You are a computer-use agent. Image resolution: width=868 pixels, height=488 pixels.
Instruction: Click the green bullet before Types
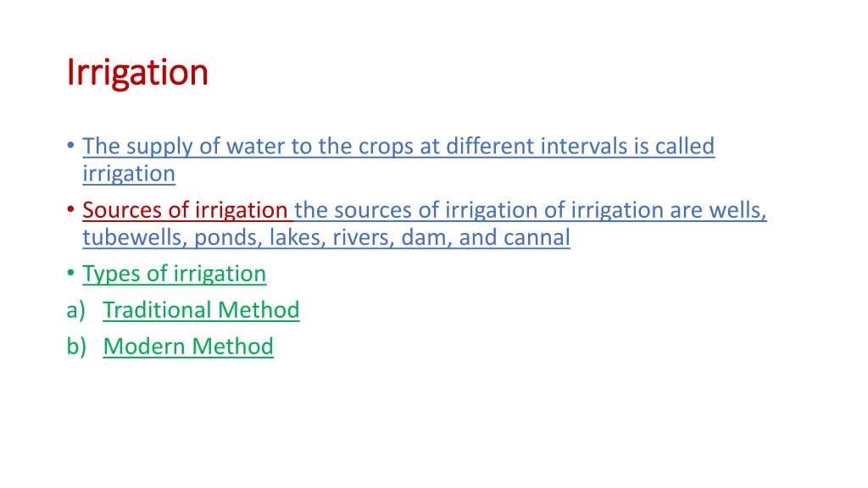tap(70, 273)
